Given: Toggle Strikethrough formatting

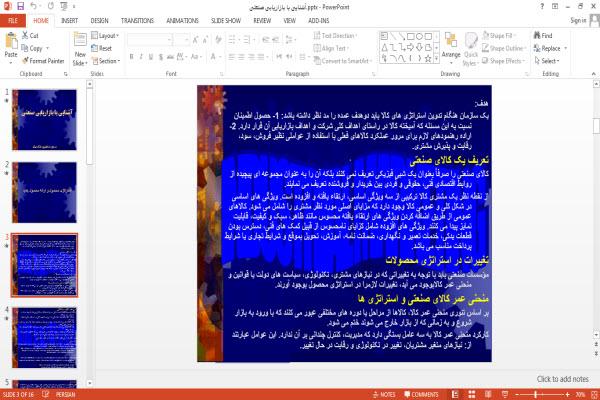Looking at the screenshot, I should click(171, 57).
